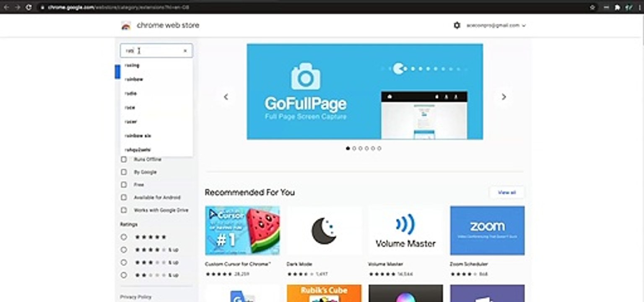Jump to the sixth carousel dot
The height and width of the screenshot is (302, 644).
379,148
